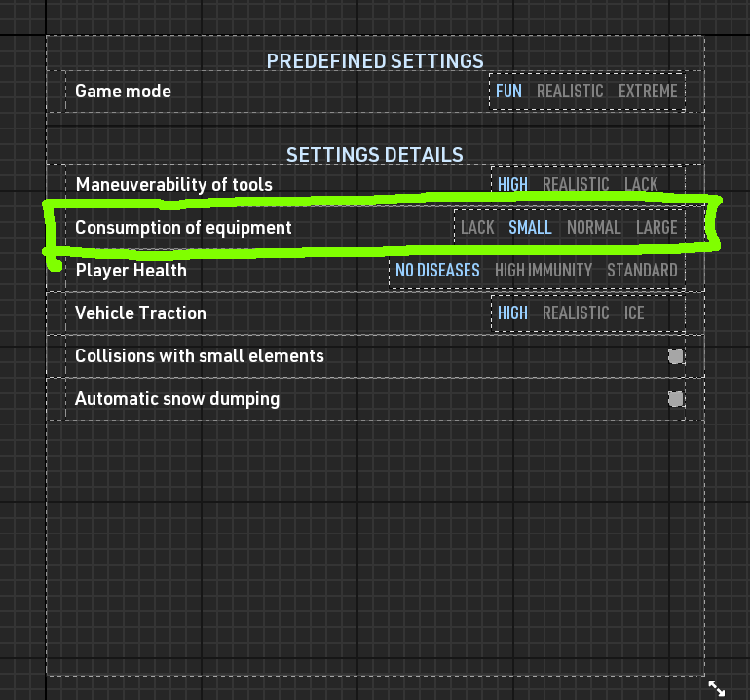Image resolution: width=750 pixels, height=700 pixels.
Task: Select SMALL consumption of equipment
Action: [530, 228]
